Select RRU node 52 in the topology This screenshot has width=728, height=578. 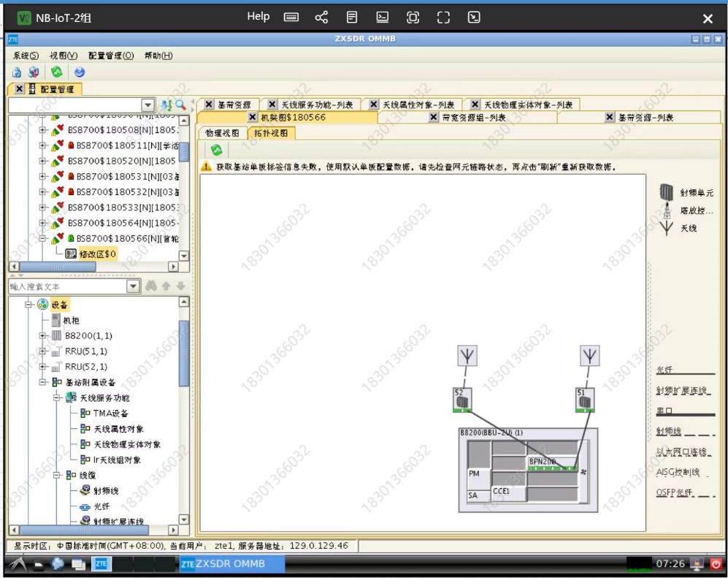tap(462, 400)
